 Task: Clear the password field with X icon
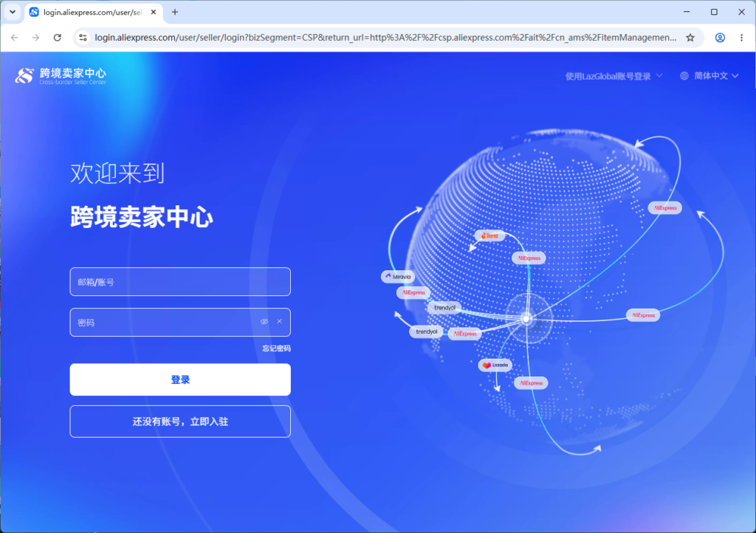coord(280,321)
